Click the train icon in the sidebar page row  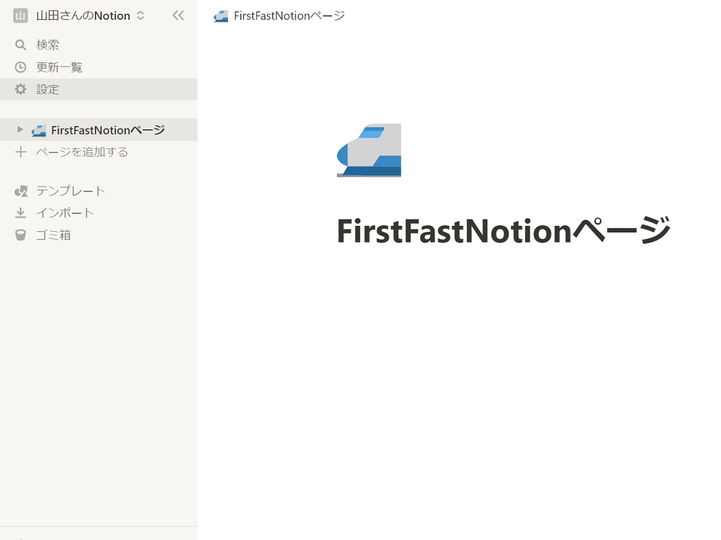point(39,131)
